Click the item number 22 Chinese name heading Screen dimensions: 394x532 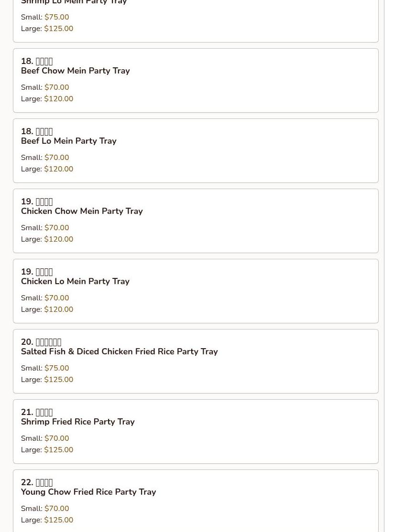pos(37,482)
